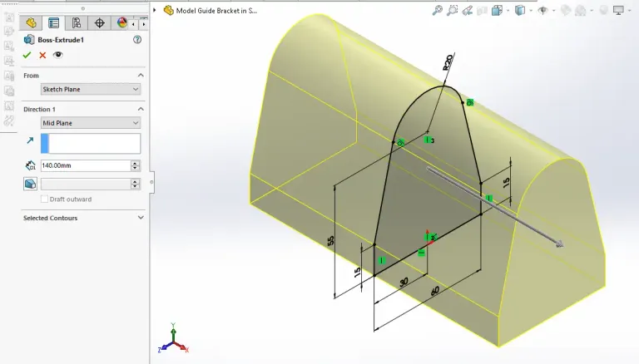Toggle the Draft On/Off button
639x364 pixels.
click(30, 184)
